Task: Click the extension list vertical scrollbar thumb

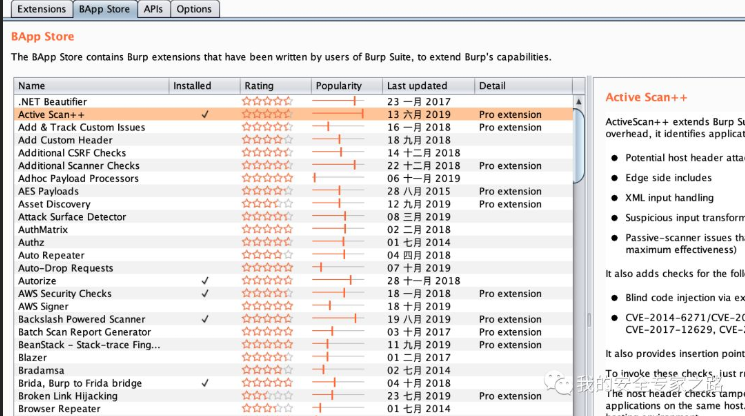Action: coord(579,145)
